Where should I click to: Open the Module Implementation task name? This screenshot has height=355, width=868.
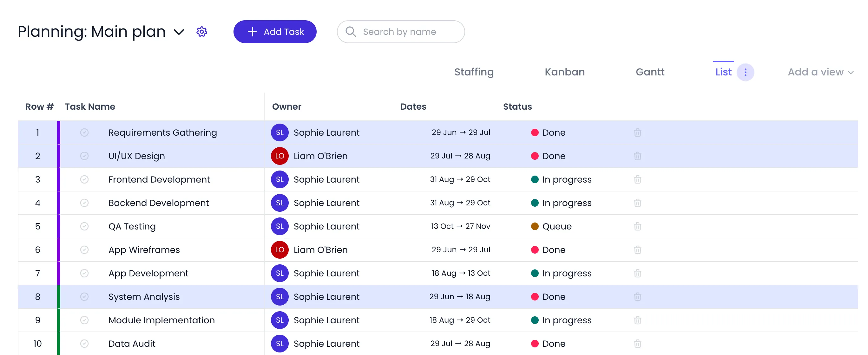pyautogui.click(x=161, y=320)
